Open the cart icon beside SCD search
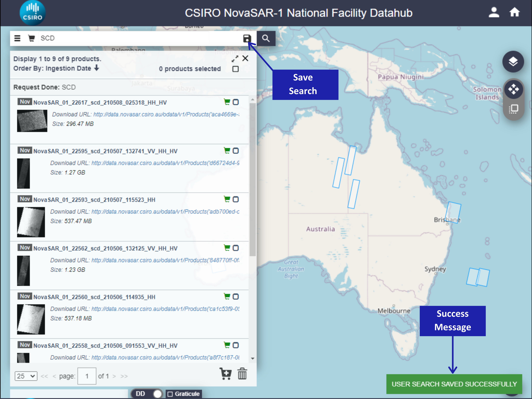The image size is (532, 399). coord(31,38)
